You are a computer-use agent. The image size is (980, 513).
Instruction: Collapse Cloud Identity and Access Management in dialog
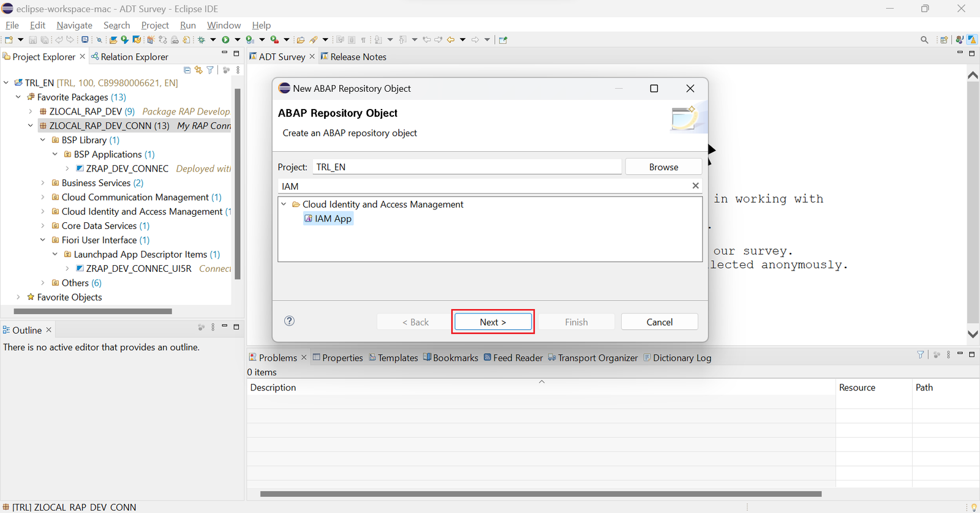coord(284,204)
